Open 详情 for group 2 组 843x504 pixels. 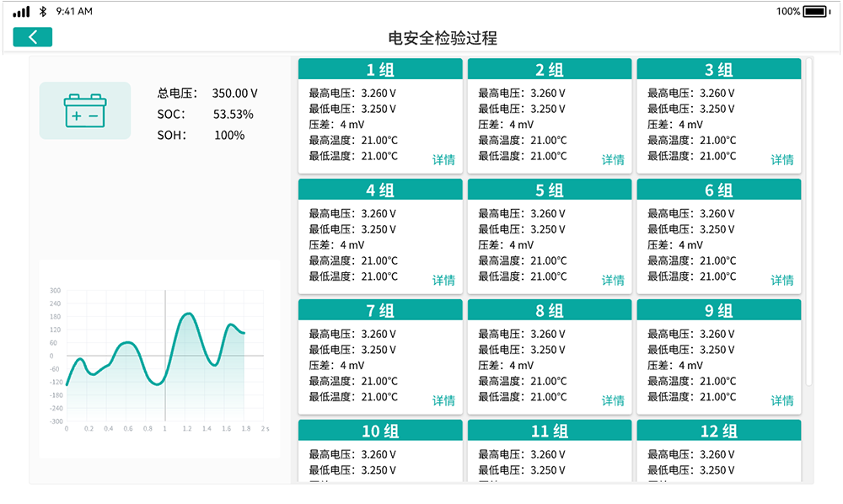613,159
